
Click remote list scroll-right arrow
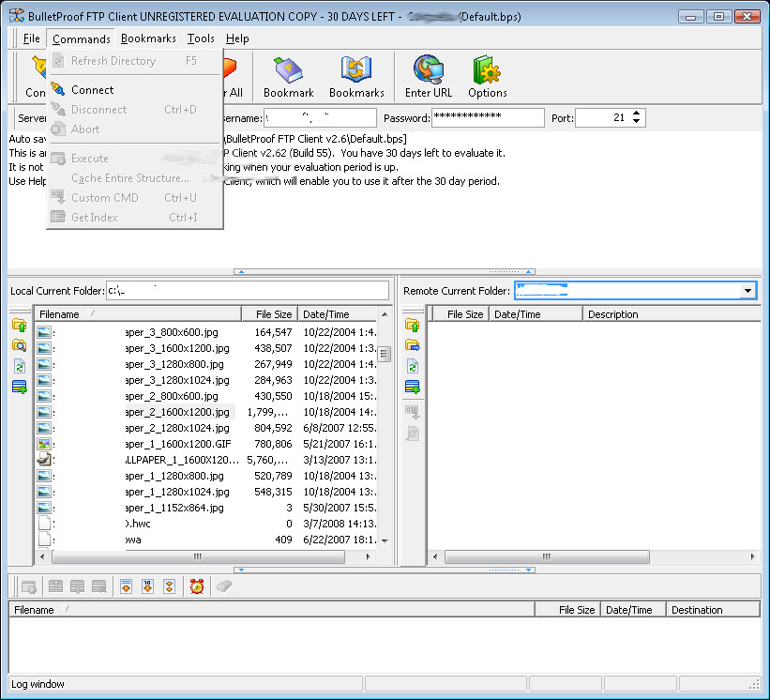click(753, 556)
